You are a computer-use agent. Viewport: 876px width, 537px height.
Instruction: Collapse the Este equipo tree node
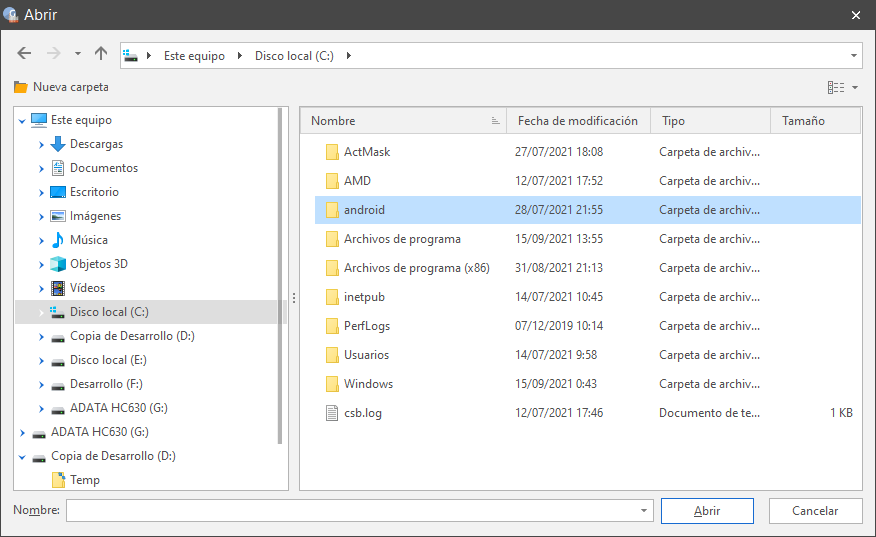coord(22,120)
